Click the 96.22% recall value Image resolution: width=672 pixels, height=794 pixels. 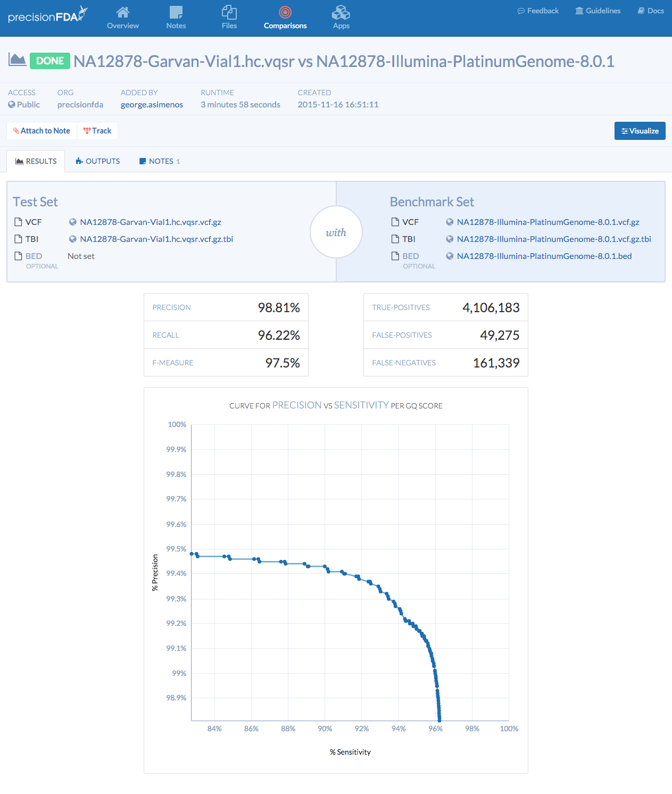(279, 335)
